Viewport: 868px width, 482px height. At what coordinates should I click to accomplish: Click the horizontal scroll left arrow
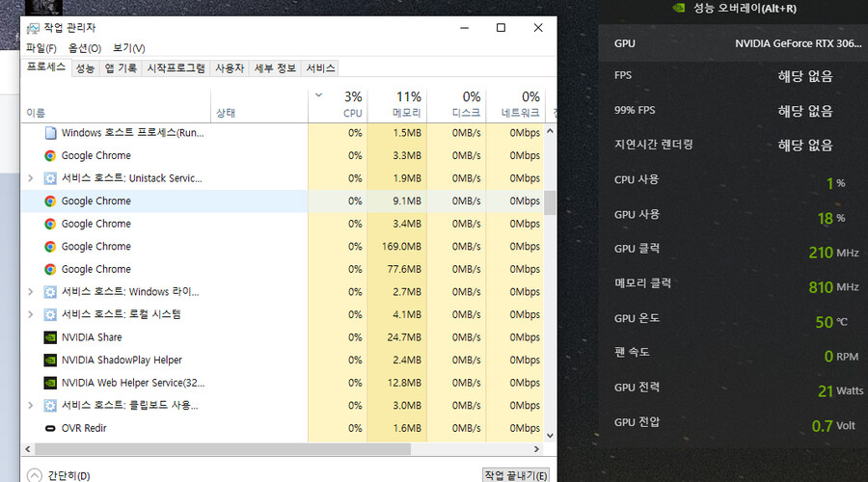[x=28, y=449]
